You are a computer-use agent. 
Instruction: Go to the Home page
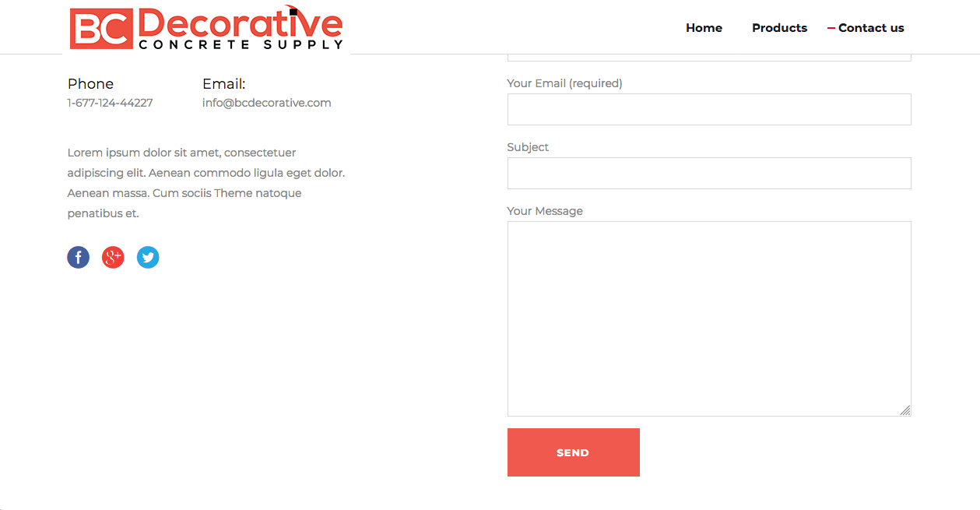pyautogui.click(x=704, y=28)
